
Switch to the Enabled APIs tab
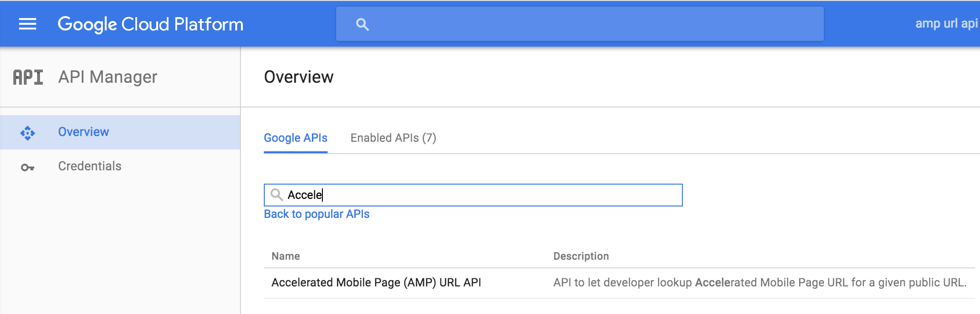394,138
